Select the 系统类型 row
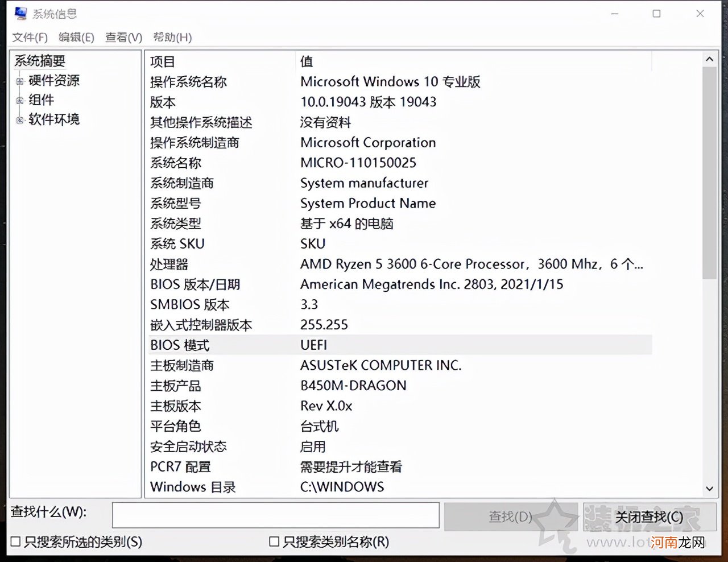Viewport: 728px width, 562px height. [x=400, y=224]
